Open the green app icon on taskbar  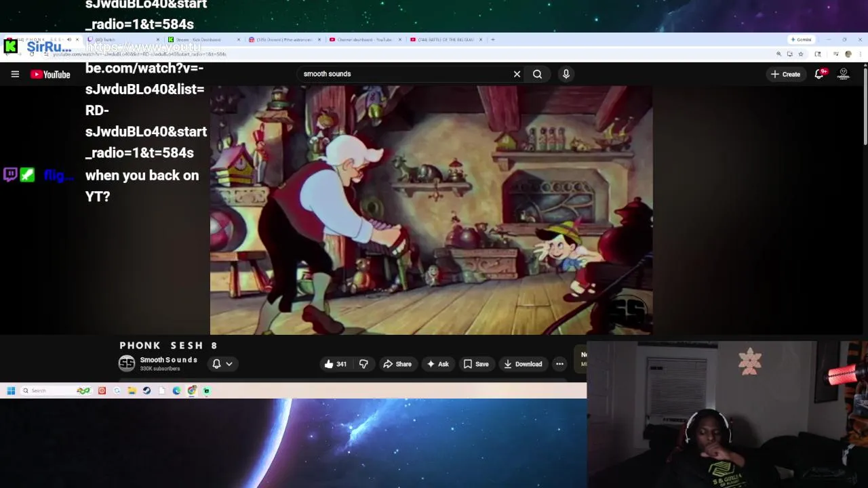point(207,390)
